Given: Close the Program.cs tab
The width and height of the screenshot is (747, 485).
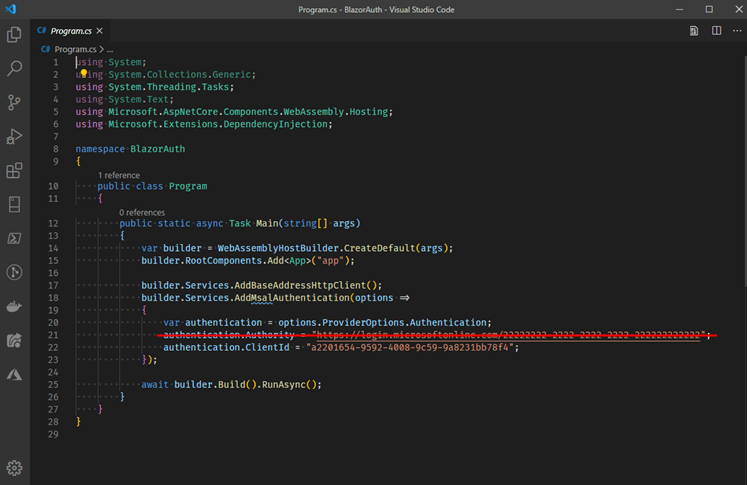Looking at the screenshot, I should tap(99, 31).
